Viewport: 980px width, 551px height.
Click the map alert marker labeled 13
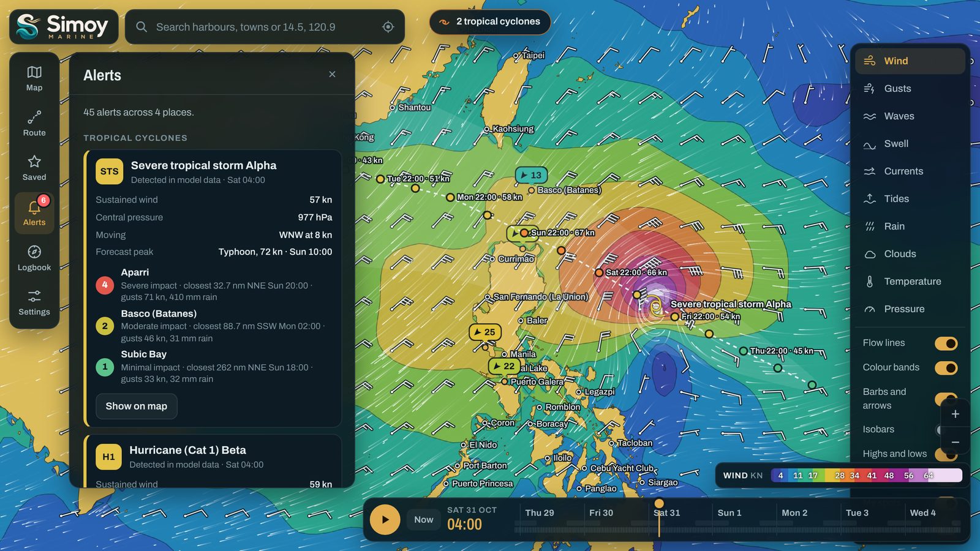click(x=530, y=175)
